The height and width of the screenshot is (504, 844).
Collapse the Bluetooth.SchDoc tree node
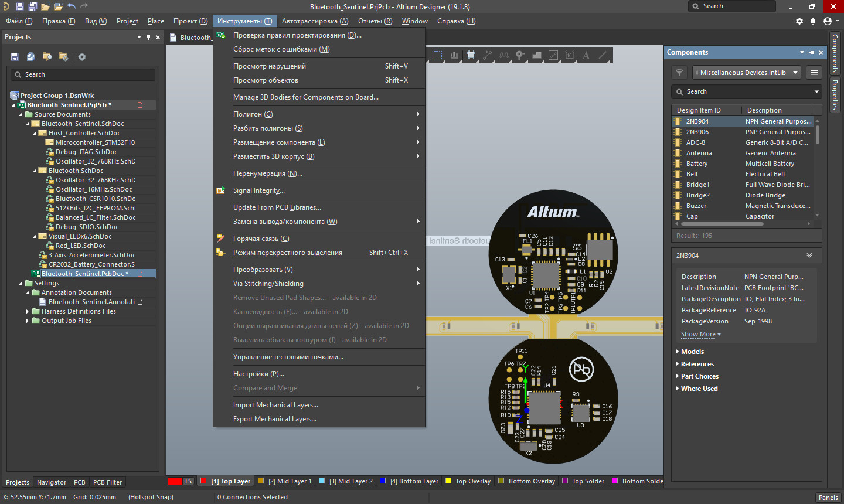click(x=35, y=171)
